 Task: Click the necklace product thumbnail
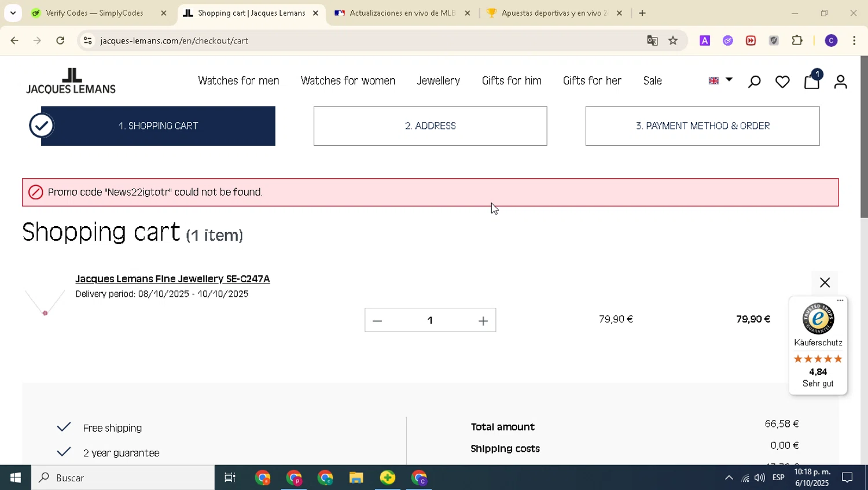click(45, 303)
